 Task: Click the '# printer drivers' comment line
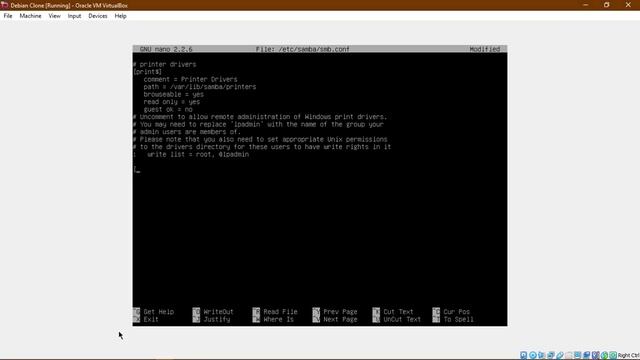164,64
